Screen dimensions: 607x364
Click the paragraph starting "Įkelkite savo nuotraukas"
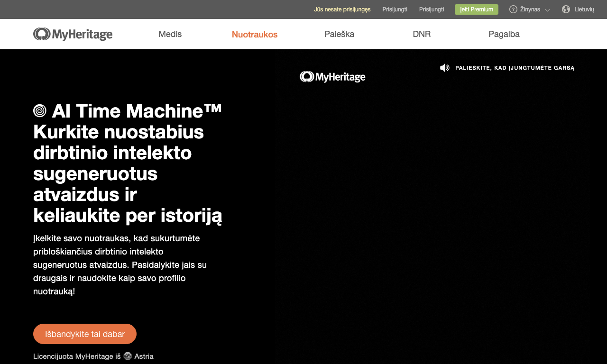(120, 264)
